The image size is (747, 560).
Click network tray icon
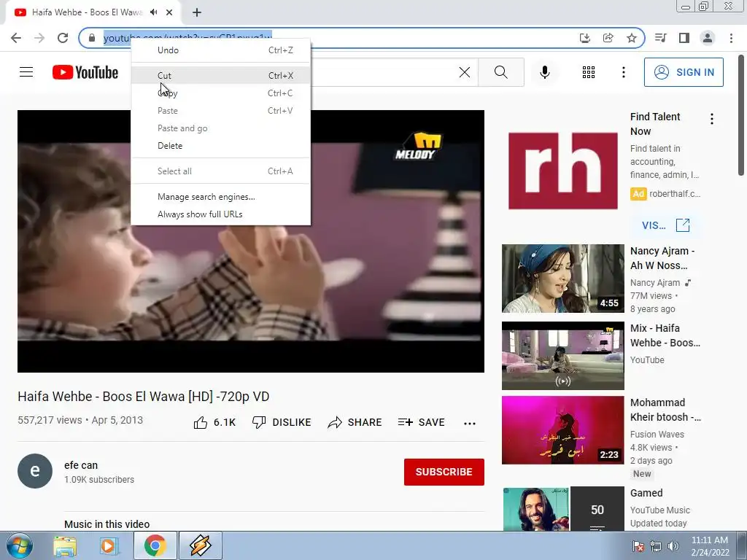(656, 546)
